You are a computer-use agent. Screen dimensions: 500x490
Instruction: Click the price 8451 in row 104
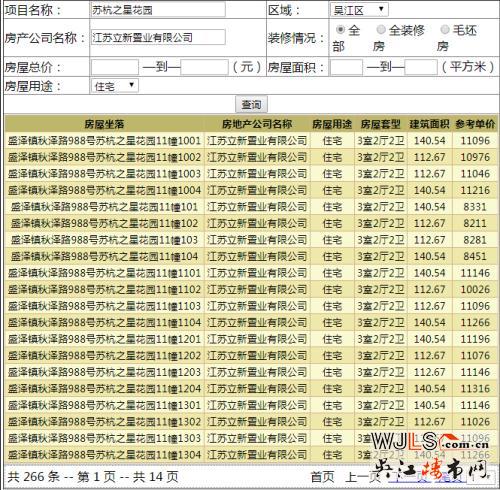(475, 256)
